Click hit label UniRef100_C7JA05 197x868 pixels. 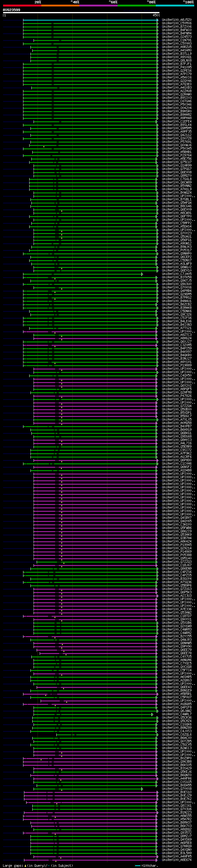177,274
